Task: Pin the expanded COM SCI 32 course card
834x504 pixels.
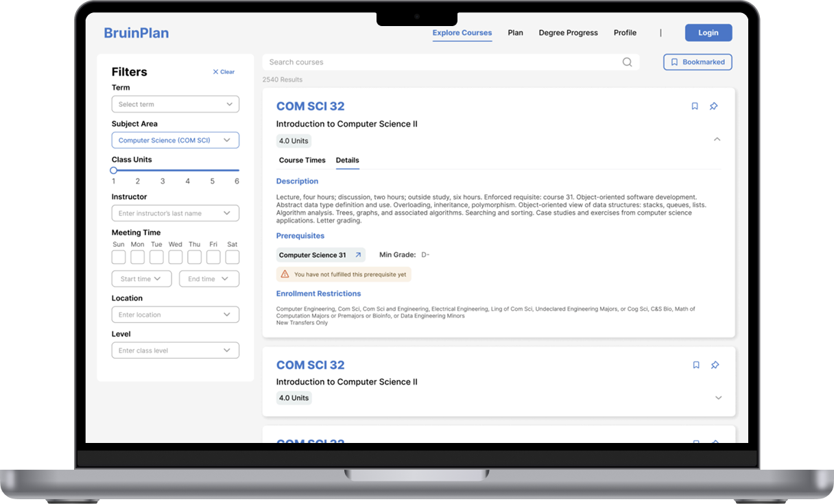Action: 713,106
